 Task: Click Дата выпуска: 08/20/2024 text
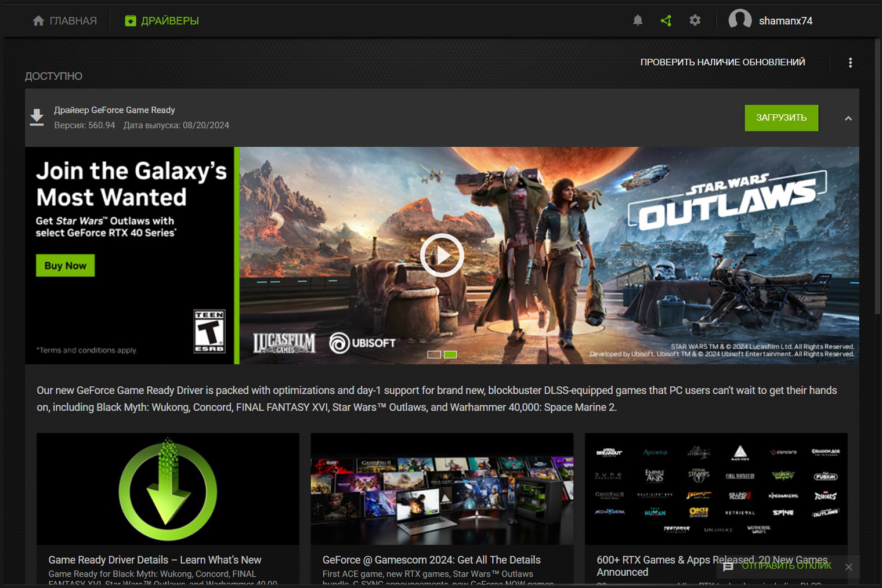point(176,125)
